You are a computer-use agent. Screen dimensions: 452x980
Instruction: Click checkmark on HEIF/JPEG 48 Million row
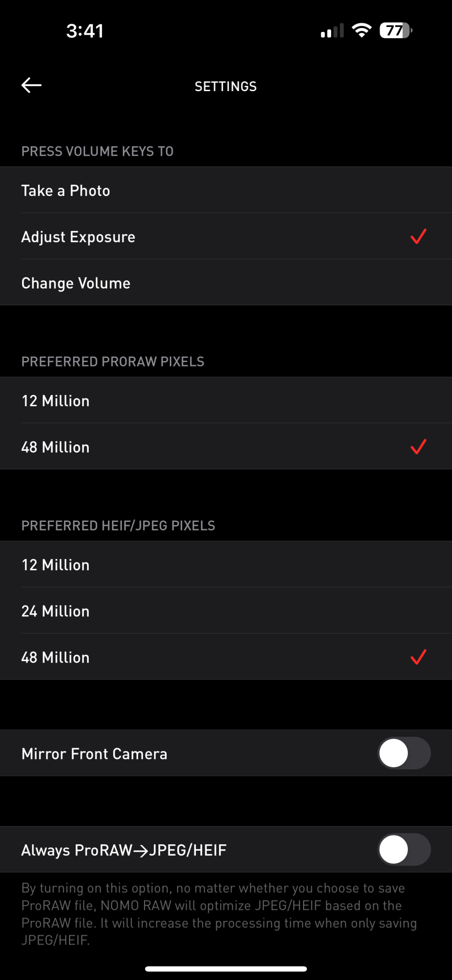pos(418,657)
